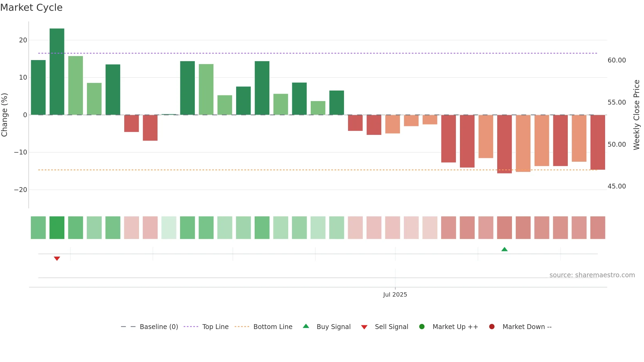Screen dimensions: 644x362
Task: Toggle the Baseline (0) legend entry
Action: (x=149, y=327)
